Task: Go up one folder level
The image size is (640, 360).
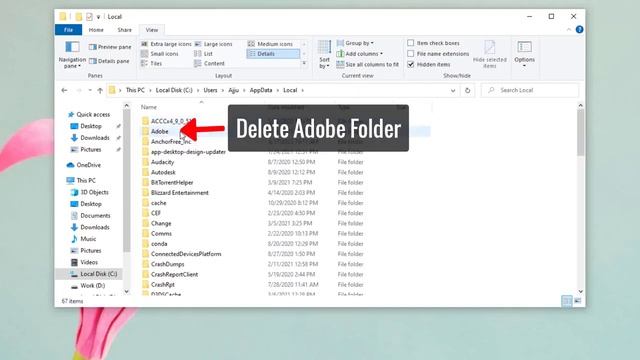Action: click(x=100, y=90)
